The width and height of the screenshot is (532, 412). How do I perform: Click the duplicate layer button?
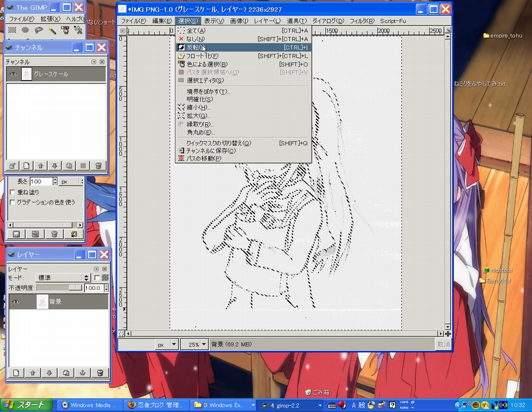[66, 372]
